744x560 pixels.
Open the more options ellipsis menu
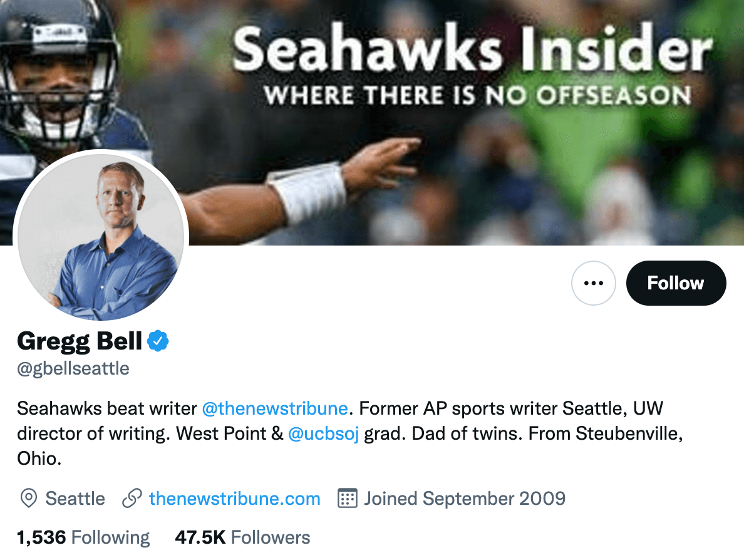pyautogui.click(x=593, y=283)
